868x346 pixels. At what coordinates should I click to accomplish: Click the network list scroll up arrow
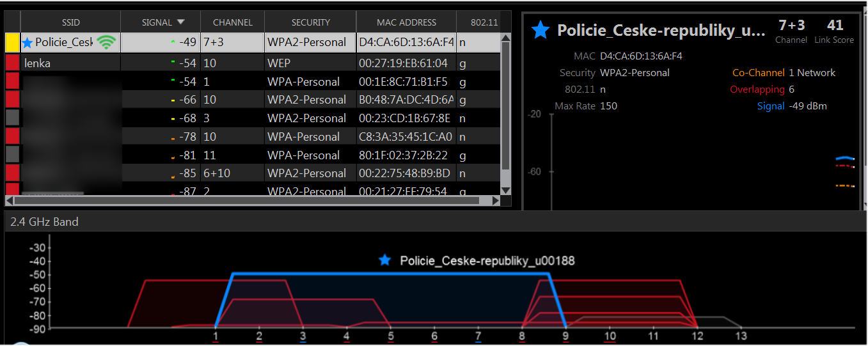point(505,38)
